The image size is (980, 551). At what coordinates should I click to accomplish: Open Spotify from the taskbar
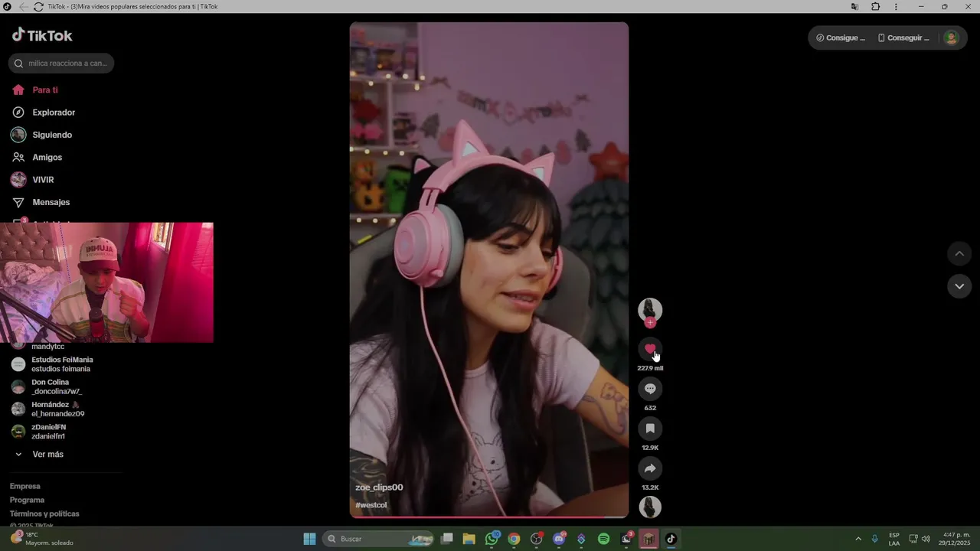pos(603,539)
